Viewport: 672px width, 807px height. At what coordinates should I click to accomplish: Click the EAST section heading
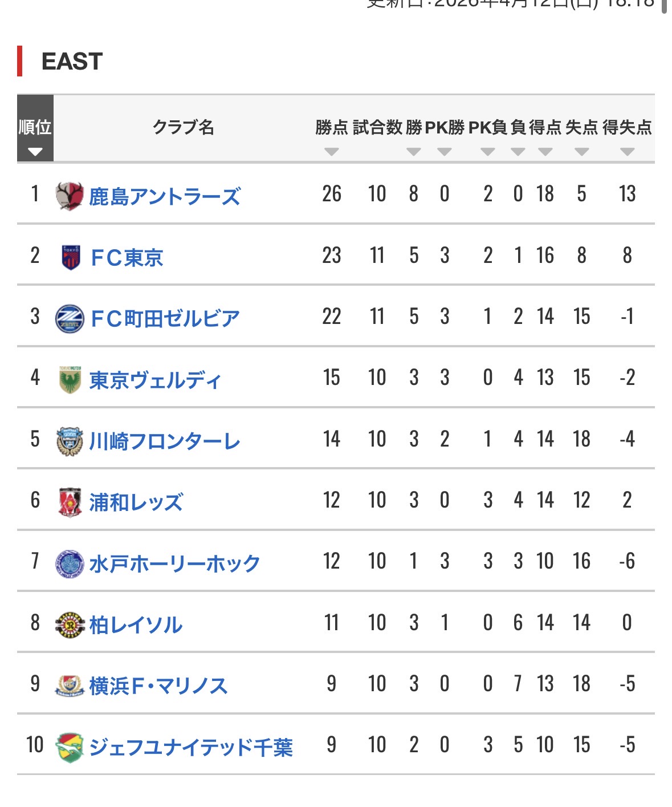pyautogui.click(x=72, y=62)
